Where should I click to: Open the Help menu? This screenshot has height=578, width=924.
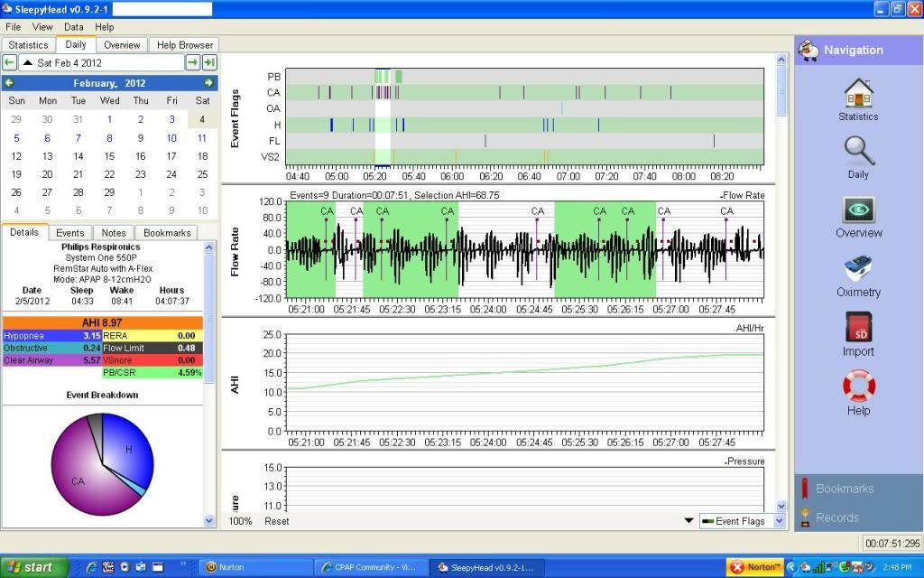(x=105, y=27)
